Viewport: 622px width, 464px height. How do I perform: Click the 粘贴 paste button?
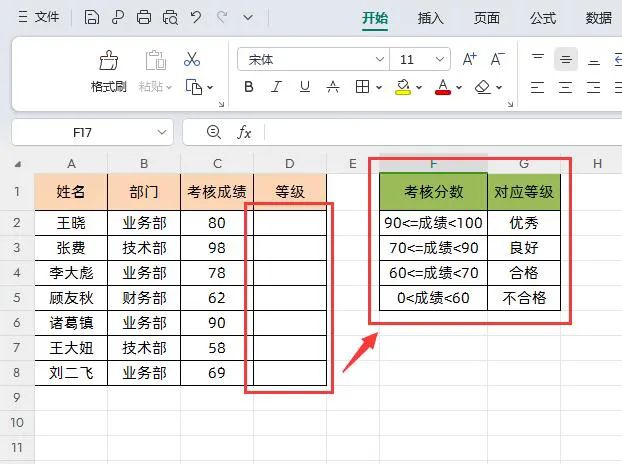pyautogui.click(x=155, y=71)
